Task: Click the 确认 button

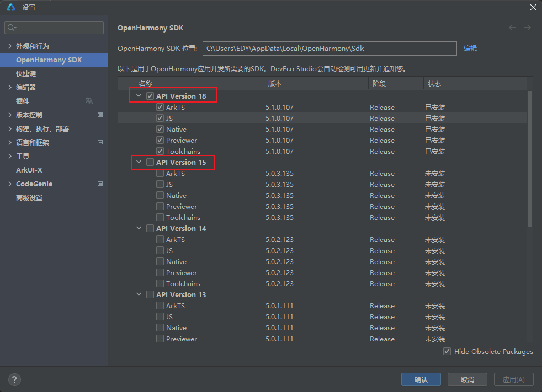Action: point(421,379)
